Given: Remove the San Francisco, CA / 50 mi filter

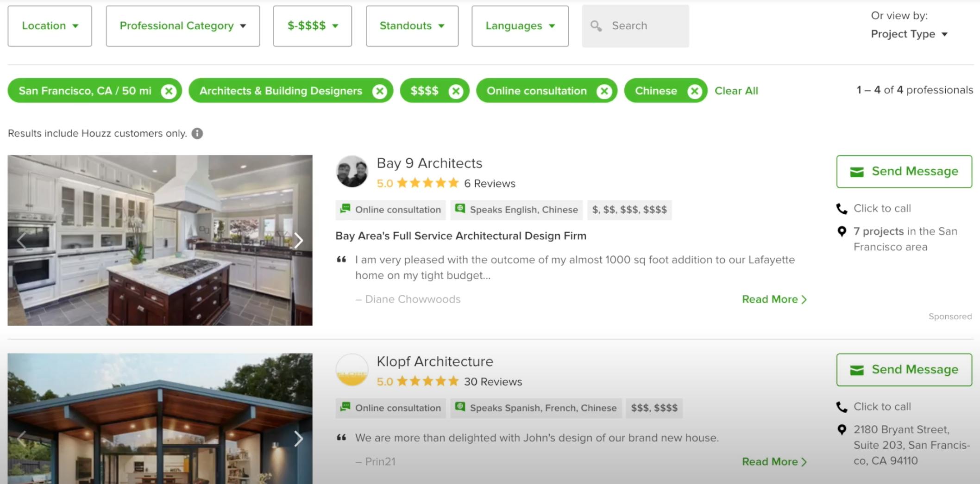Looking at the screenshot, I should click(169, 91).
